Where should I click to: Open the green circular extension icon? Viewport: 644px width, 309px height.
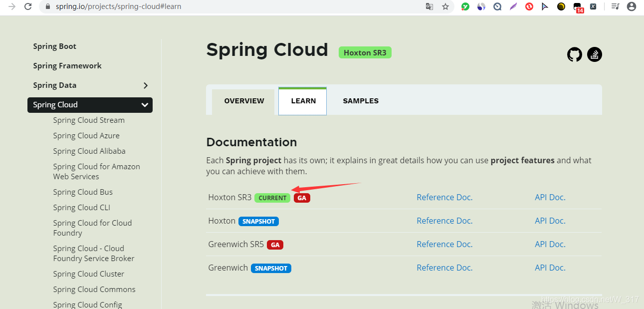(465, 6)
